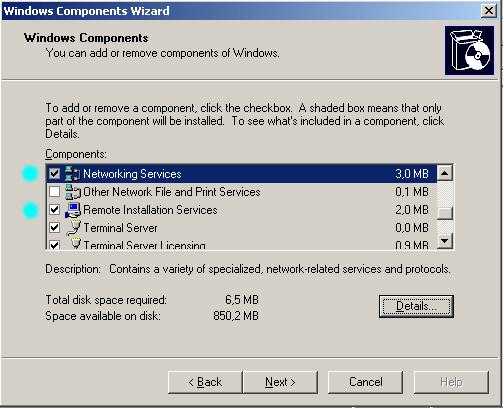The width and height of the screenshot is (503, 408).
Task: Uncheck the Networking Services checkbox
Action: [54, 173]
